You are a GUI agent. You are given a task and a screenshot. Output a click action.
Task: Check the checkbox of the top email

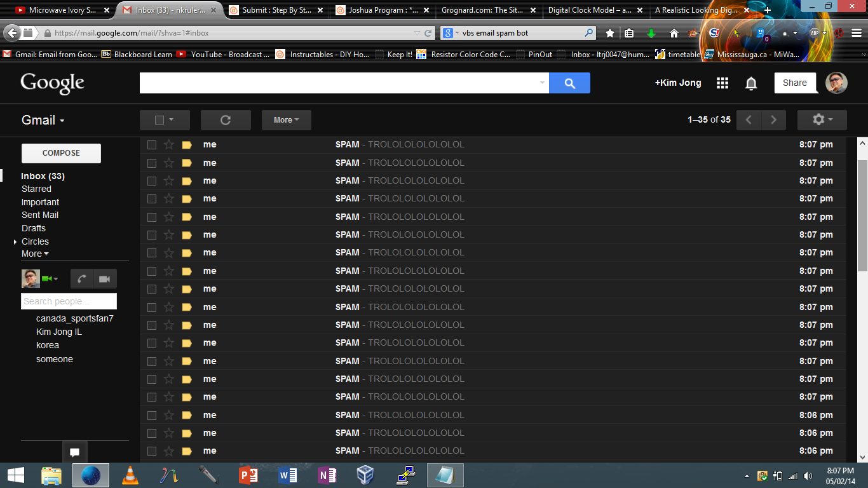coord(151,144)
